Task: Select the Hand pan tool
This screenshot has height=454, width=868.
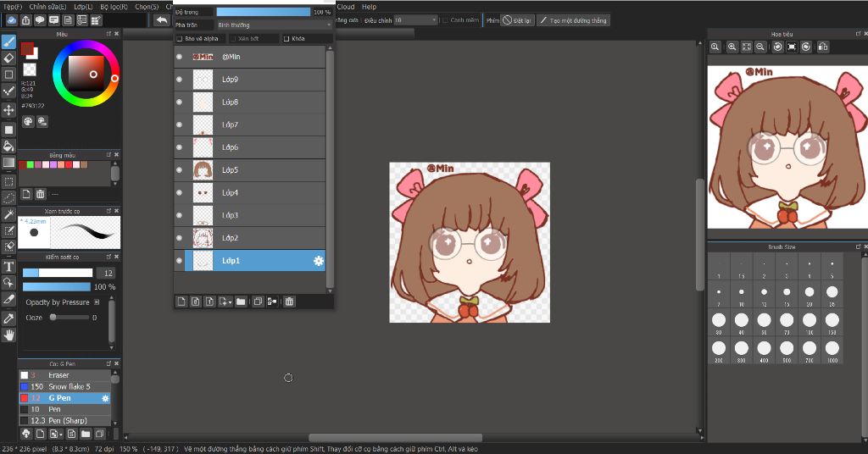Action: (8, 335)
